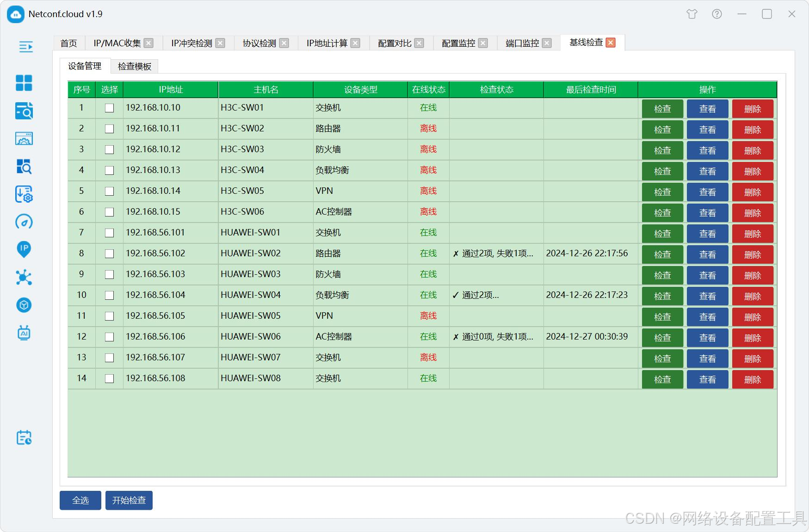
Task: Open the download settings sidebar icon
Action: pos(24,194)
